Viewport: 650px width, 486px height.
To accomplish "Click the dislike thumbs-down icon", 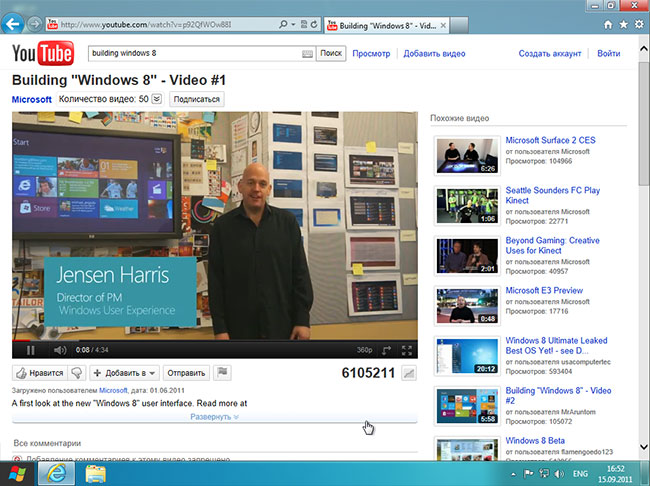I will [77, 373].
